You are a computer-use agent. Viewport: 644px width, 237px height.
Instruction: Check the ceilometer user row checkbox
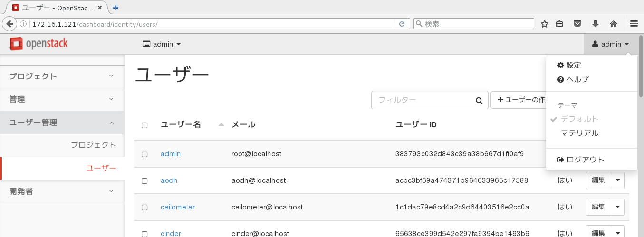click(144, 208)
